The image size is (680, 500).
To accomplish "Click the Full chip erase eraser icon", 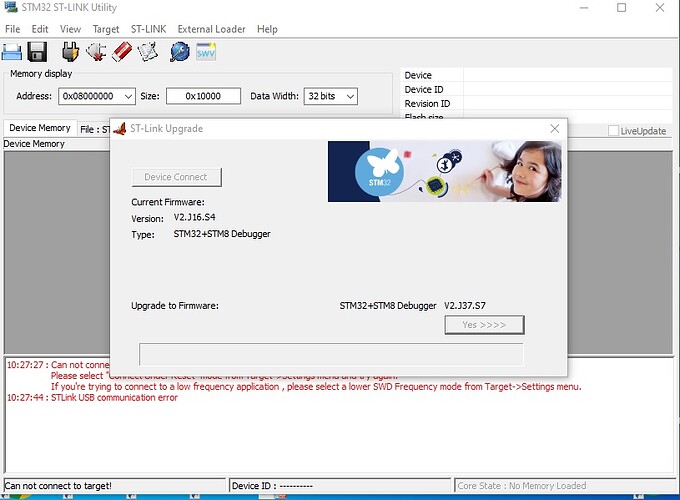I will (122, 51).
